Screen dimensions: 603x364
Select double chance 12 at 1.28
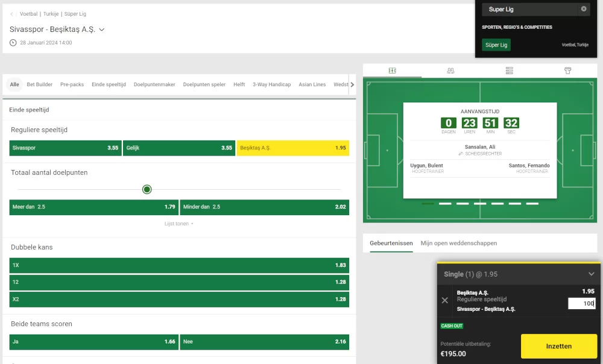[179, 282]
